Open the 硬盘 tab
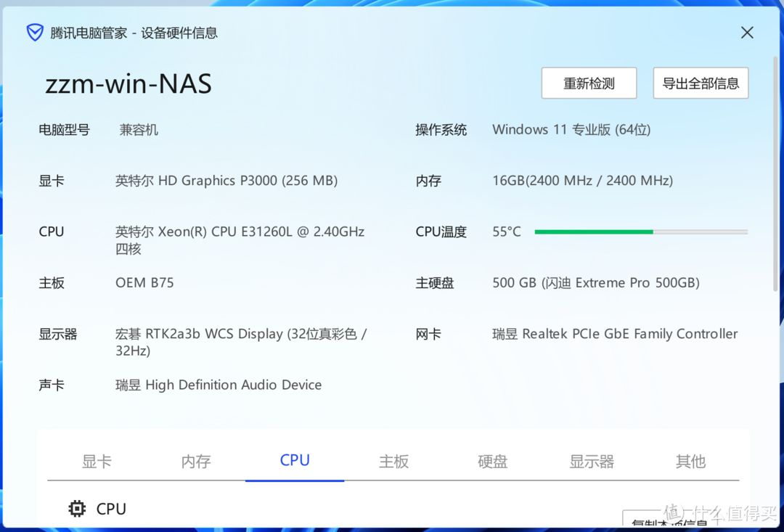The height and width of the screenshot is (532, 784). [492, 461]
